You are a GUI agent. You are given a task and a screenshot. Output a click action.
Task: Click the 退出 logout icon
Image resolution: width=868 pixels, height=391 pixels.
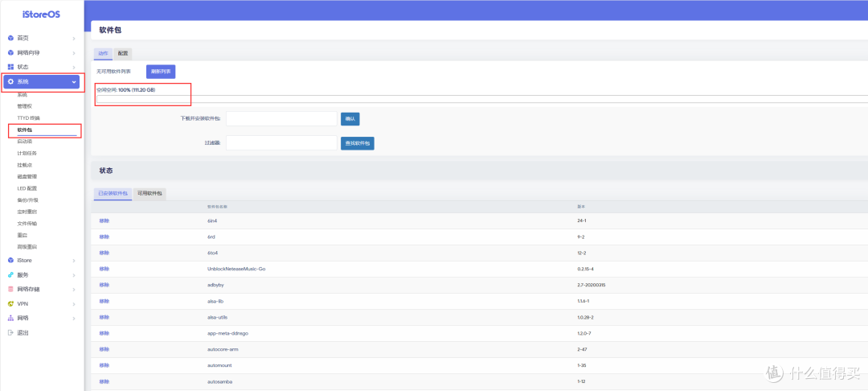(x=10, y=333)
